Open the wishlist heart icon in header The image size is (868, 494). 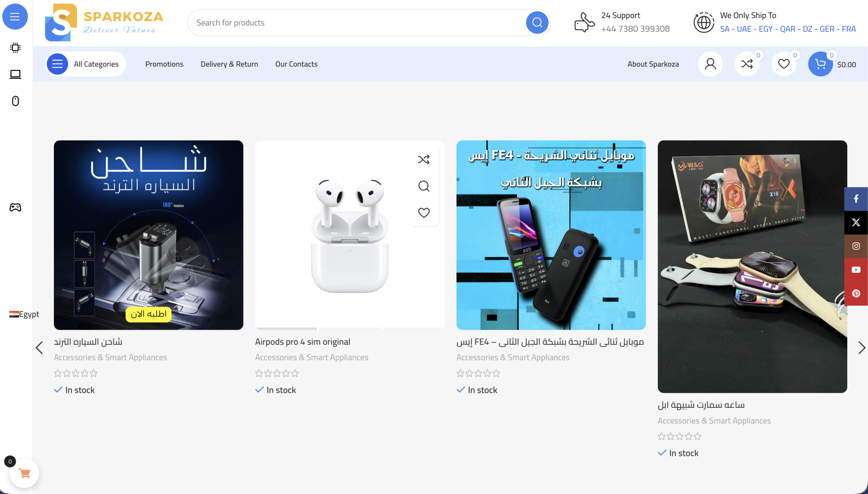(x=784, y=64)
